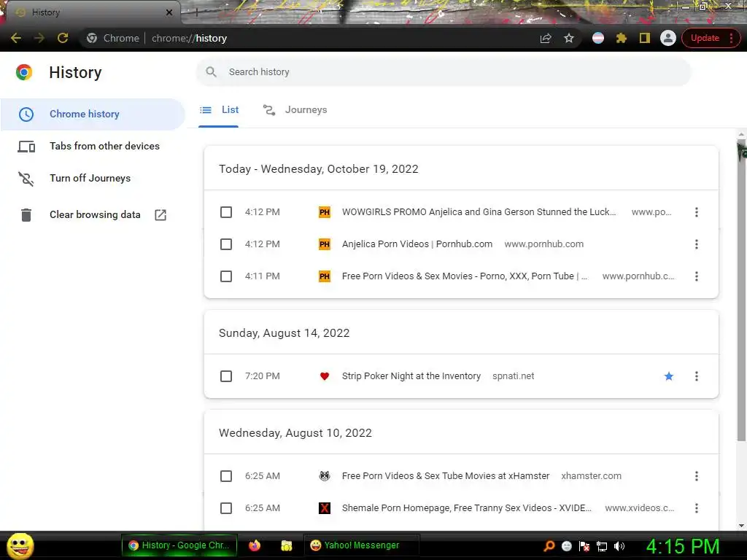The width and height of the screenshot is (747, 560).
Task: Click the Chrome logo next to History heading
Action: click(x=24, y=72)
